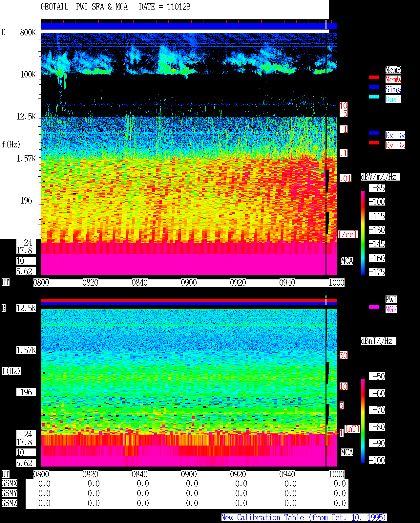This screenshot has height=523, width=420.
Task: Click the -115 color scale value
Action: pyautogui.click(x=377, y=216)
